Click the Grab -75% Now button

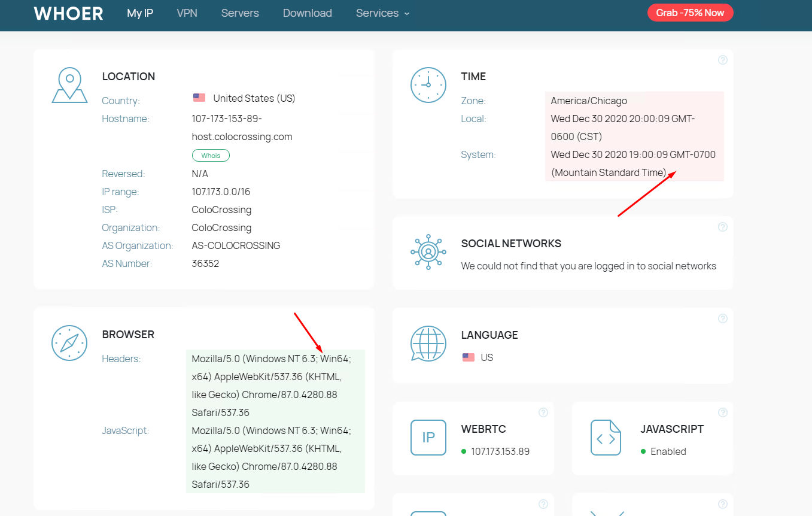click(x=690, y=13)
